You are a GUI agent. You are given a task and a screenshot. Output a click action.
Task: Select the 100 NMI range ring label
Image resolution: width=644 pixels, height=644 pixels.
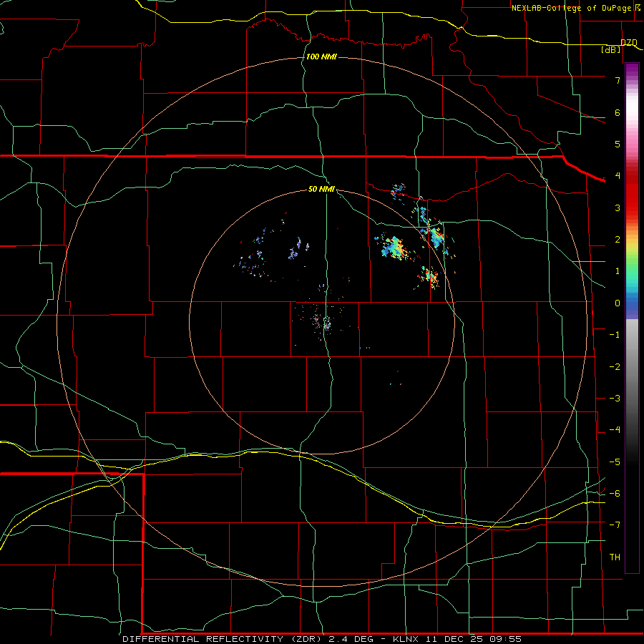click(x=321, y=57)
